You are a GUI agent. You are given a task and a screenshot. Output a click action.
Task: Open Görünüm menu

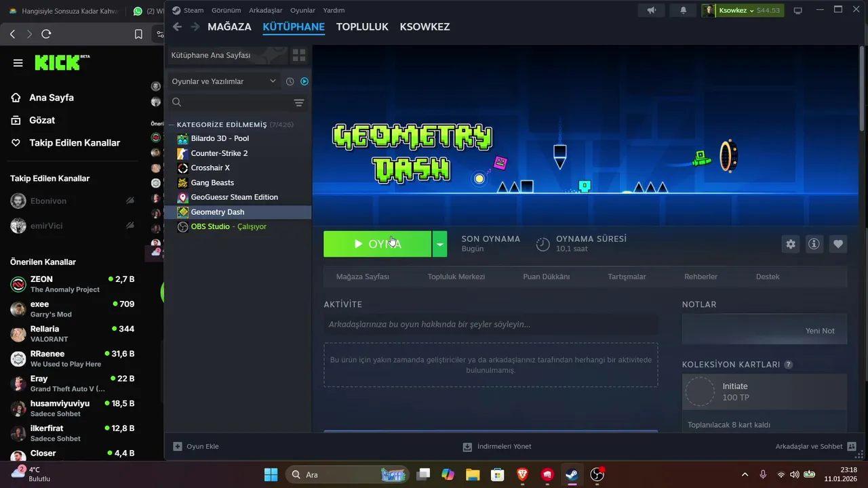[x=226, y=10]
